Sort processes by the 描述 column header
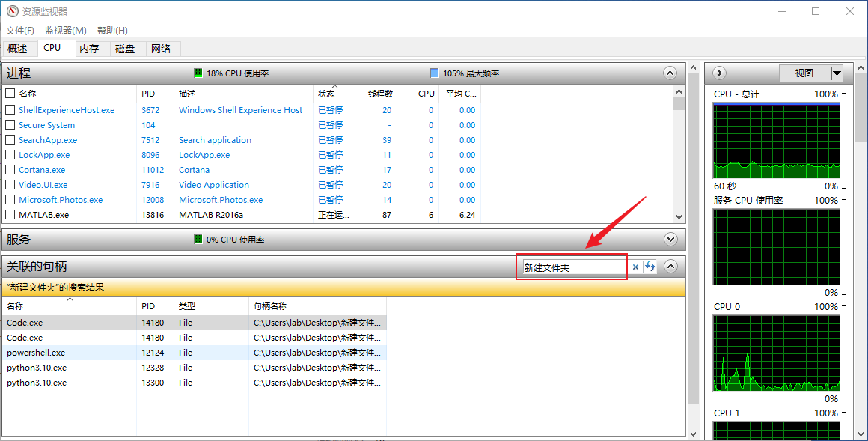Image resolution: width=868 pixels, height=441 pixels. [244, 94]
